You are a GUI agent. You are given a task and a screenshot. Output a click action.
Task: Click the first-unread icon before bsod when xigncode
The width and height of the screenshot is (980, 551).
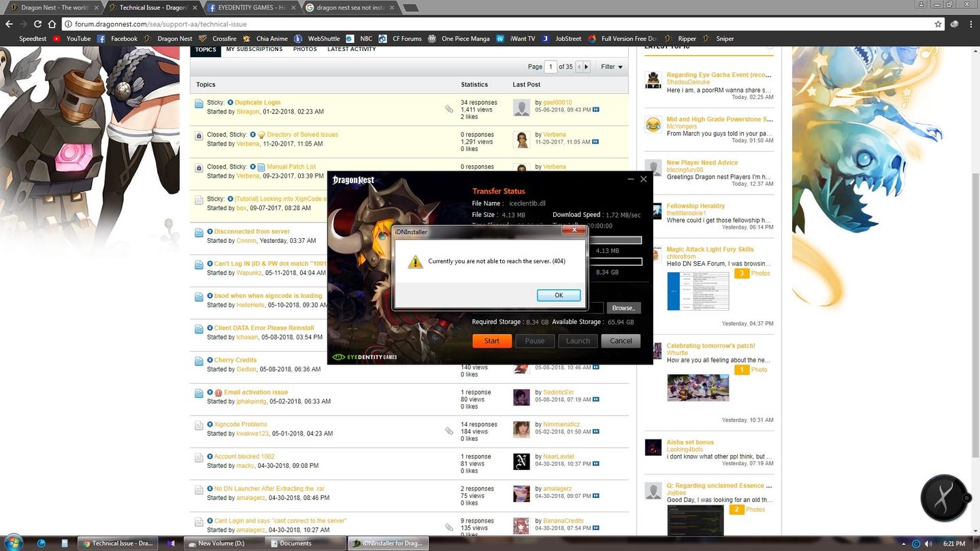coord(210,296)
